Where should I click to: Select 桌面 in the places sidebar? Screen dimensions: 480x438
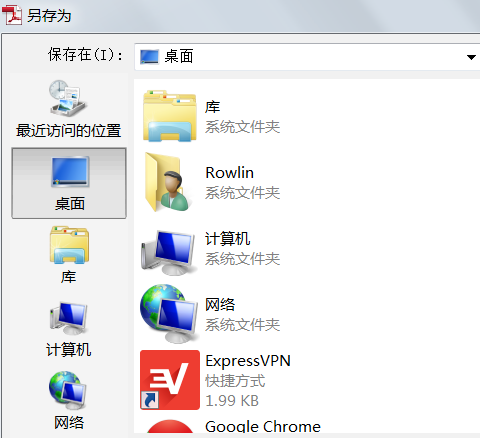pyautogui.click(x=69, y=183)
